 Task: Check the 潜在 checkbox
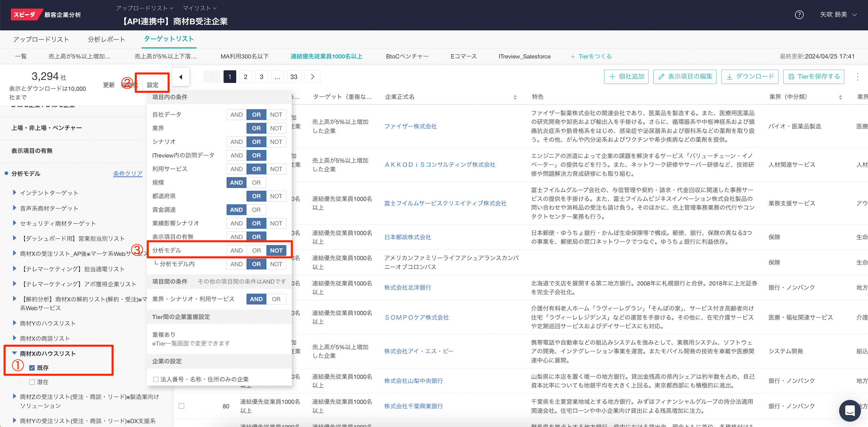[32, 382]
